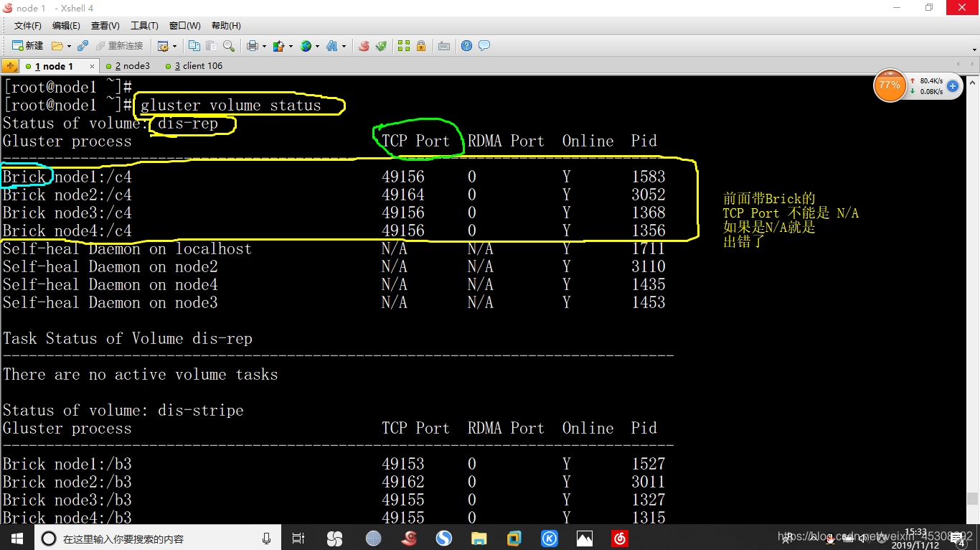The width and height of the screenshot is (980, 550).
Task: Open the 编辑(E) menu
Action: 66,26
